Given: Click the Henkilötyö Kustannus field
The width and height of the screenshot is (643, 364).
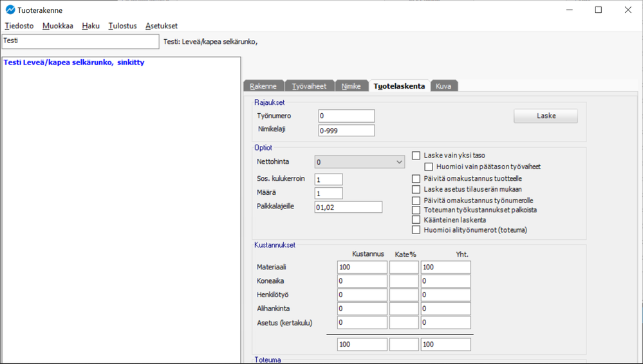Looking at the screenshot, I should [362, 295].
